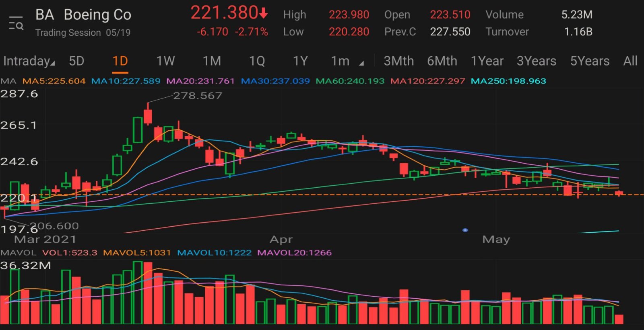Click the MAVOL10:1222 volume label
Image resolution: width=644 pixels, height=330 pixels.
(214, 253)
